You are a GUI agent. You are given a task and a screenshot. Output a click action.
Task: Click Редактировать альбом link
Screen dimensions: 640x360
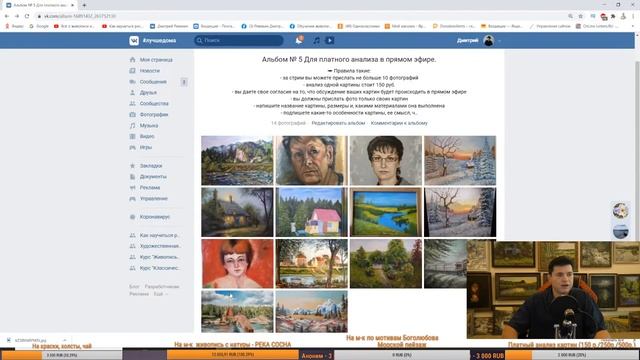point(338,123)
